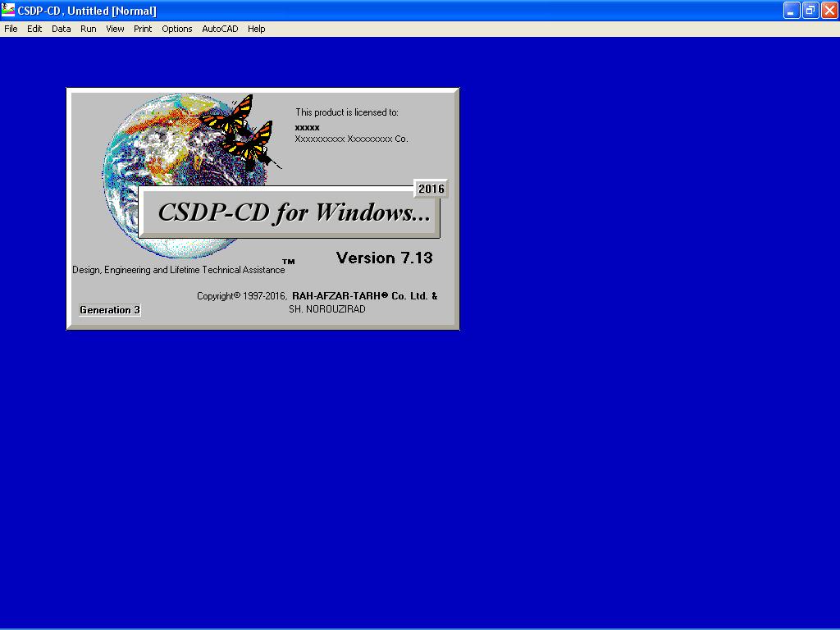Close the CSDP-CD window
The image size is (840, 630).
[x=829, y=10]
